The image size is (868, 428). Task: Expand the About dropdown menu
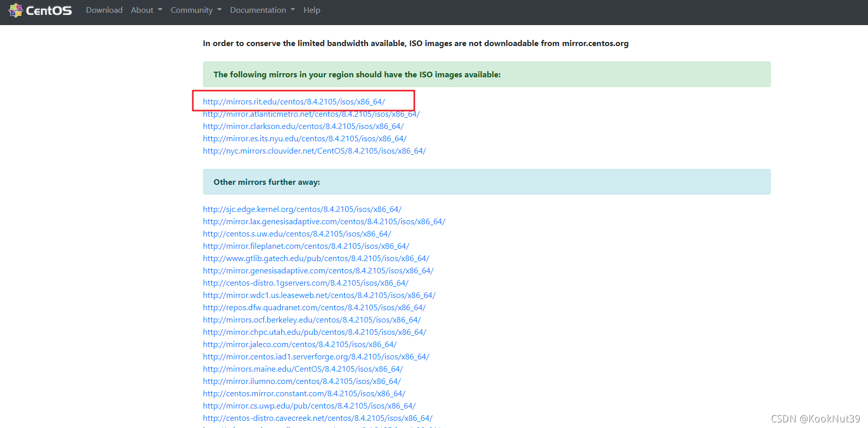(x=146, y=10)
